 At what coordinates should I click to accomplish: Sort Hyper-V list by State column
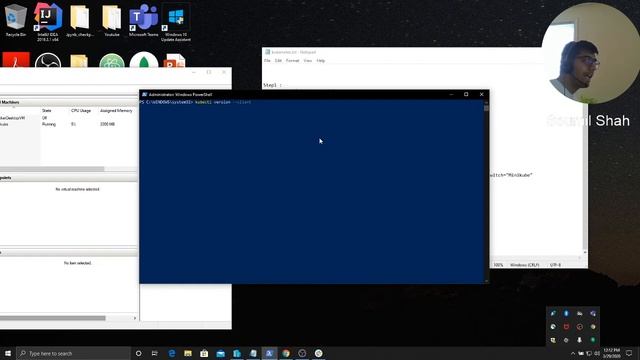pyautogui.click(x=47, y=111)
